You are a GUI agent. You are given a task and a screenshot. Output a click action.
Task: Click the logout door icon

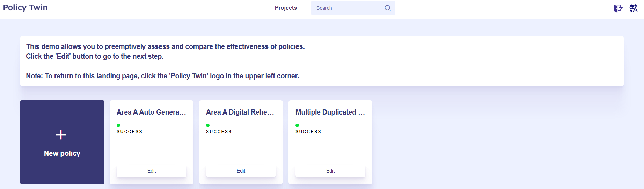[x=618, y=8]
